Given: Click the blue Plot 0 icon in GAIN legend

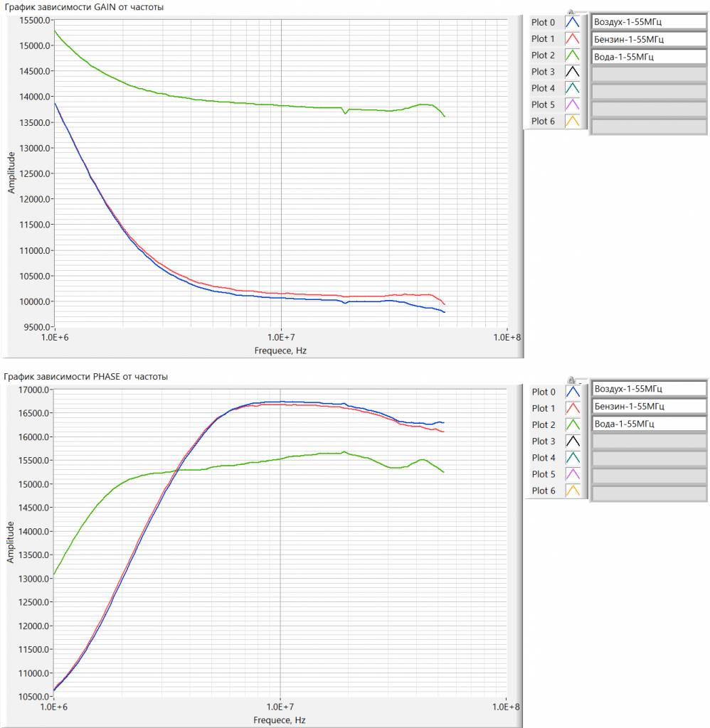Looking at the screenshot, I should point(573,22).
